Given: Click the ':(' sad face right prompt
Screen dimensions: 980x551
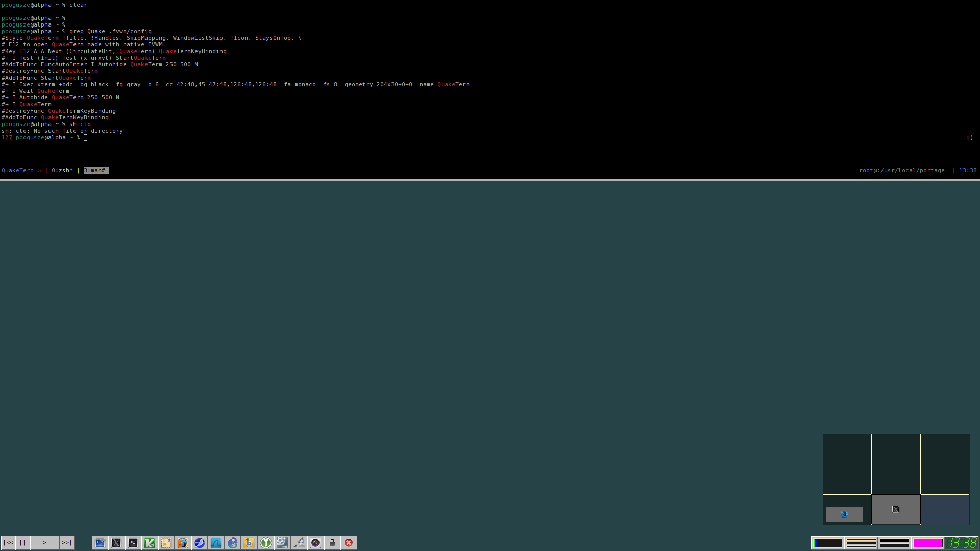Looking at the screenshot, I should point(969,137).
